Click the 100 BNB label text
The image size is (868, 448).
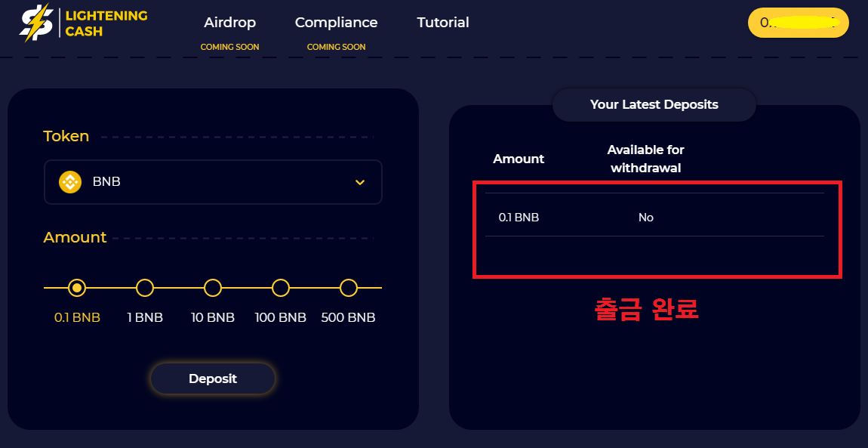pyautogui.click(x=281, y=318)
